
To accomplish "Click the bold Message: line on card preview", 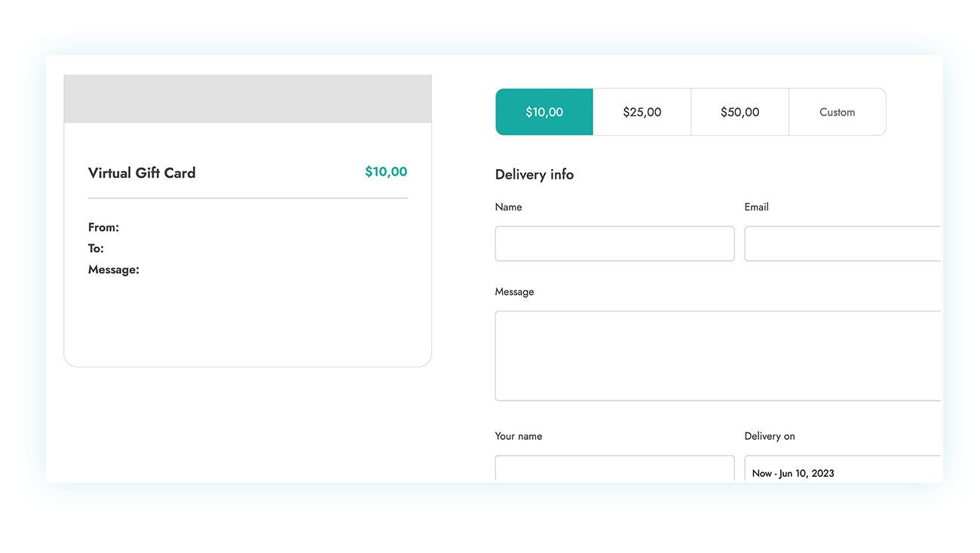I will [x=114, y=269].
